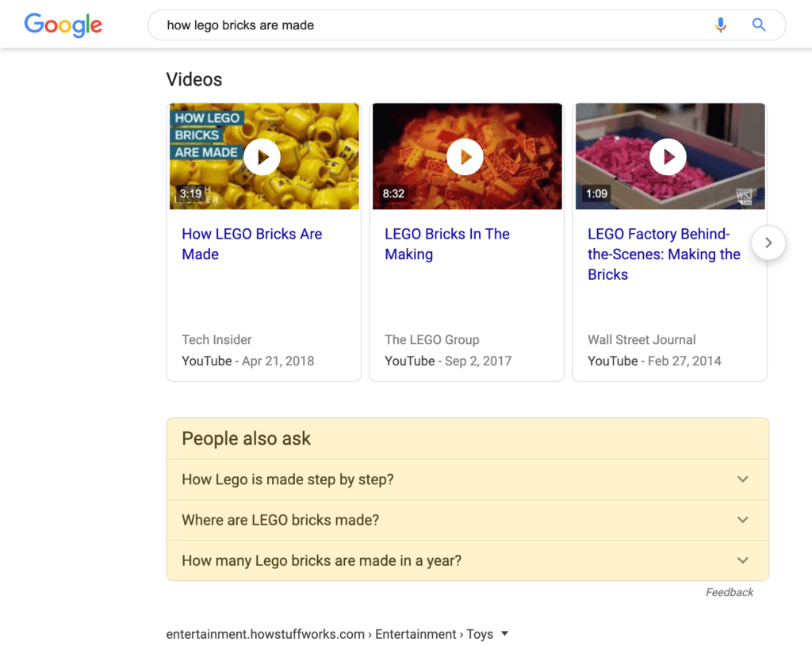Click the YouTube - Apr 21, 2018 text
The height and width of the screenshot is (646, 812).
pyautogui.click(x=247, y=361)
